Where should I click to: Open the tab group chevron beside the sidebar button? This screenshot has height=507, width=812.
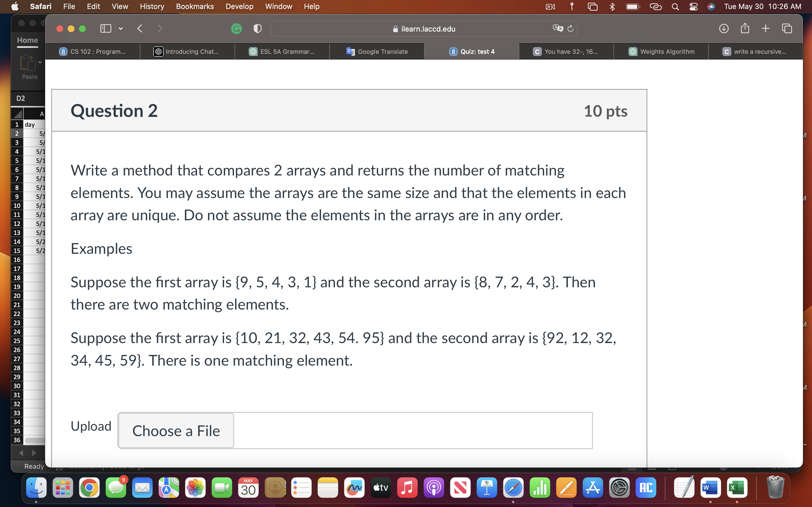(x=120, y=28)
